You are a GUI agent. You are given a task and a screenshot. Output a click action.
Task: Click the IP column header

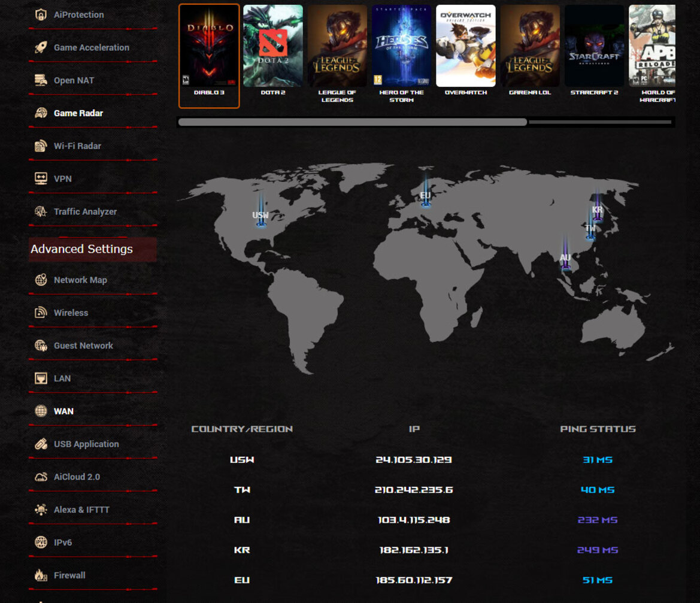coord(414,429)
